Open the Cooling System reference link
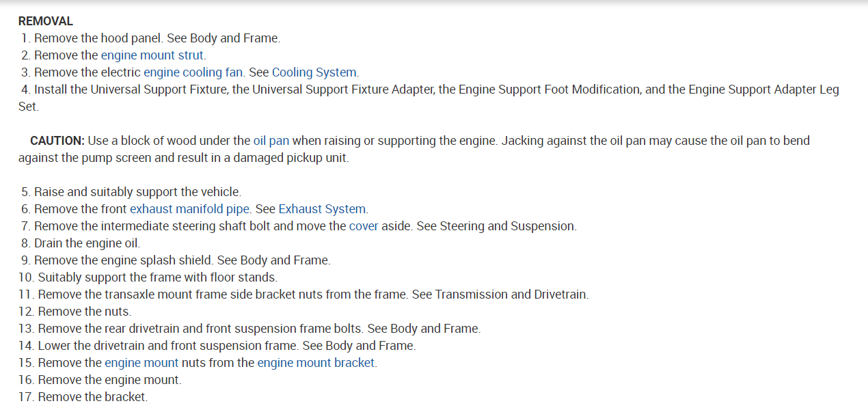The image size is (868, 410). (x=314, y=72)
